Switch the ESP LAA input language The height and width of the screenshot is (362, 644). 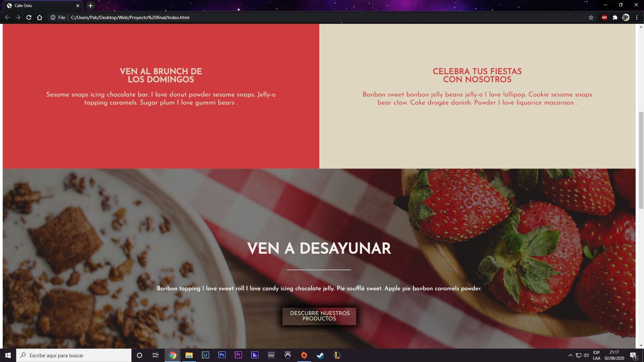(596, 355)
